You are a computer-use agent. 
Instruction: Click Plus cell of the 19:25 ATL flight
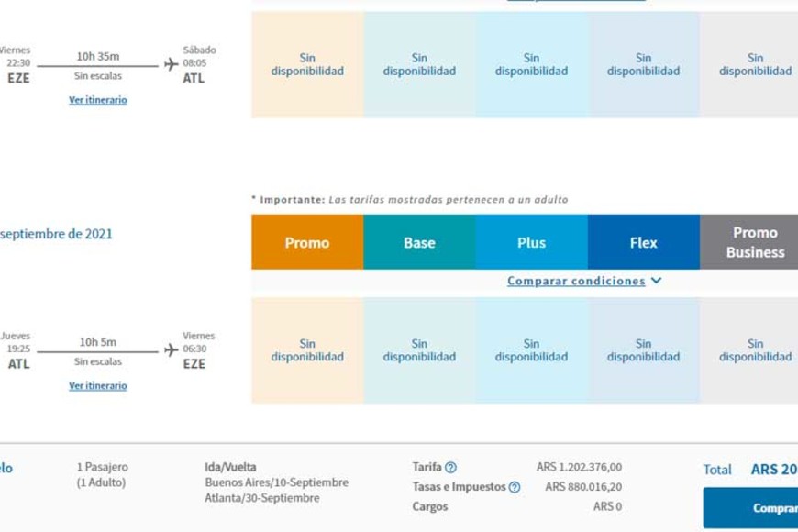click(x=531, y=350)
